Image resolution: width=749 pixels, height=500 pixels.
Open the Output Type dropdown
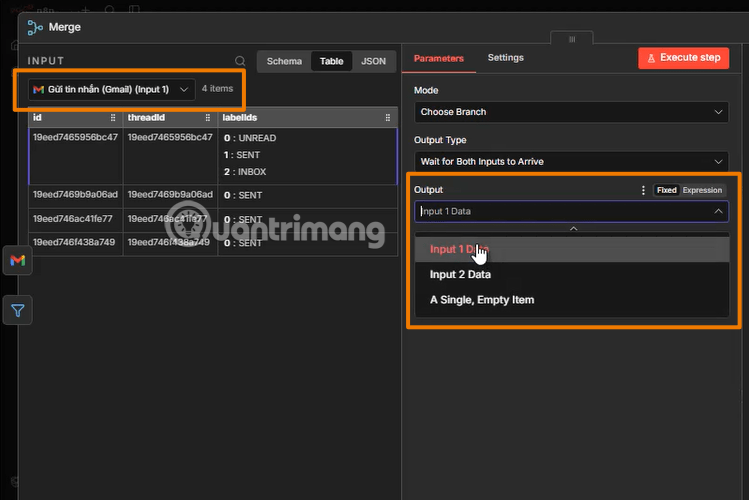click(x=571, y=161)
